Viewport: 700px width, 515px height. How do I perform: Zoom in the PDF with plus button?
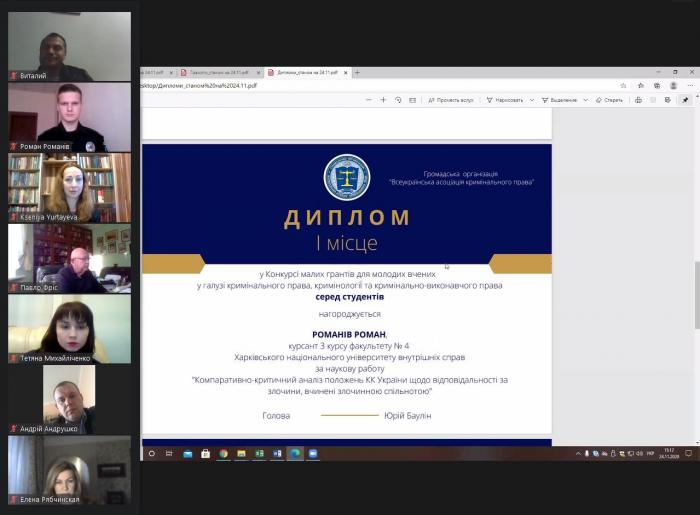[x=383, y=100]
